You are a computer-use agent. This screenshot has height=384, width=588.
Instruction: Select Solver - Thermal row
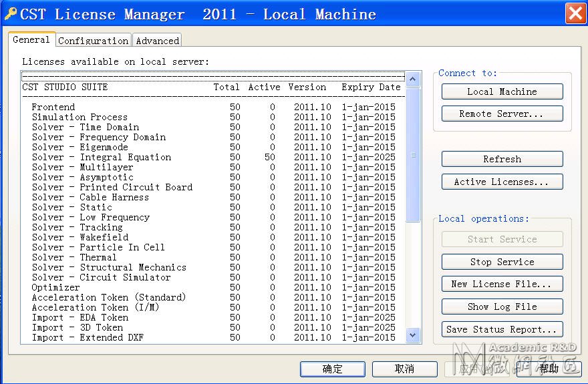pyautogui.click(x=213, y=257)
